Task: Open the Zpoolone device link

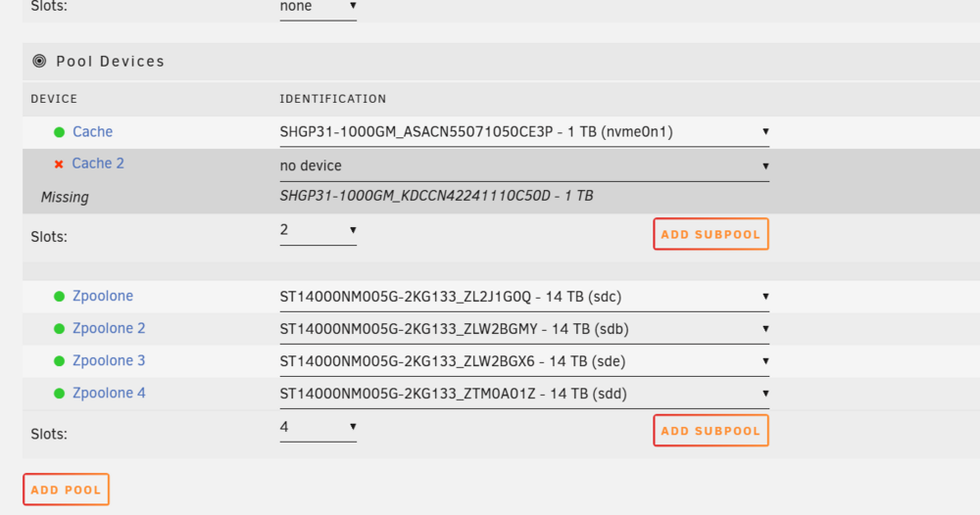Action: click(x=103, y=296)
